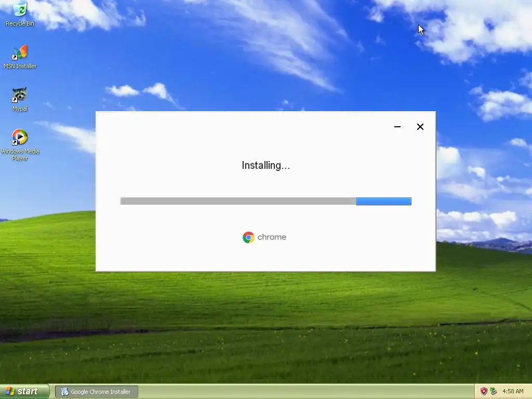Click the network connection tray icon
Image resolution: width=532 pixels, height=399 pixels.
point(494,391)
